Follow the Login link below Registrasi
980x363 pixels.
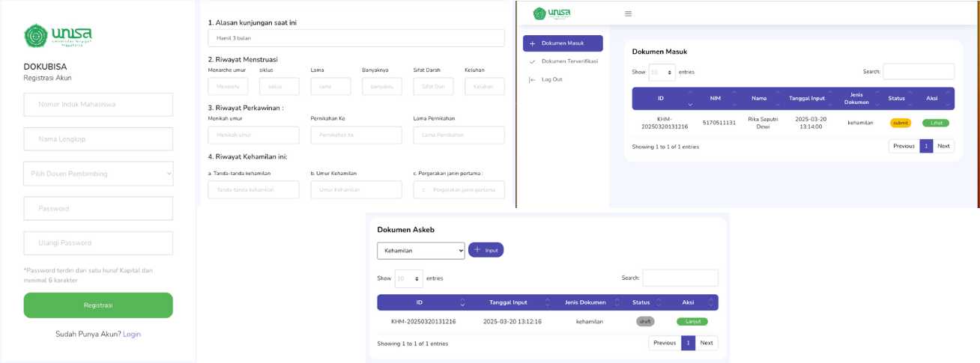pyautogui.click(x=132, y=335)
